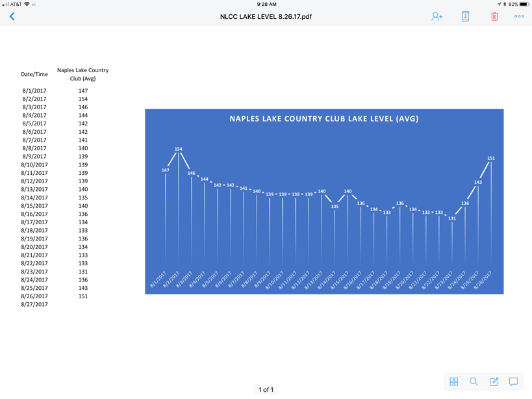
Task: Tap the 8/1/2017 table row date
Action: tap(34, 90)
